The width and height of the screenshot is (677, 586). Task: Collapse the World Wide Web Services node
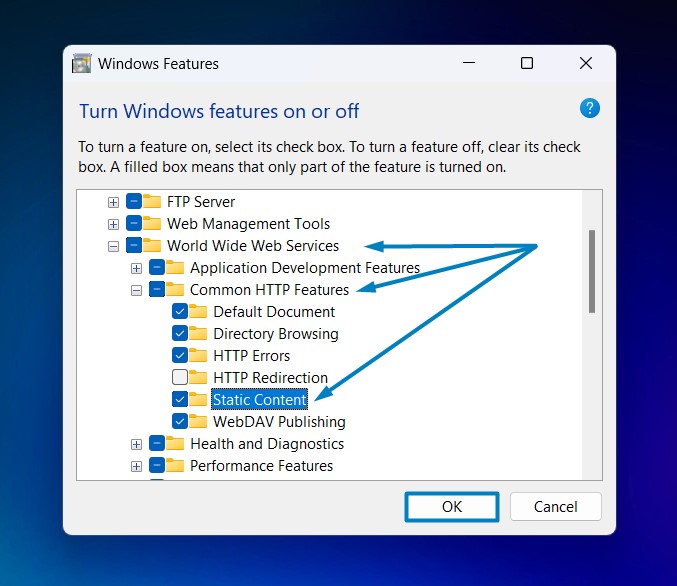pyautogui.click(x=113, y=247)
